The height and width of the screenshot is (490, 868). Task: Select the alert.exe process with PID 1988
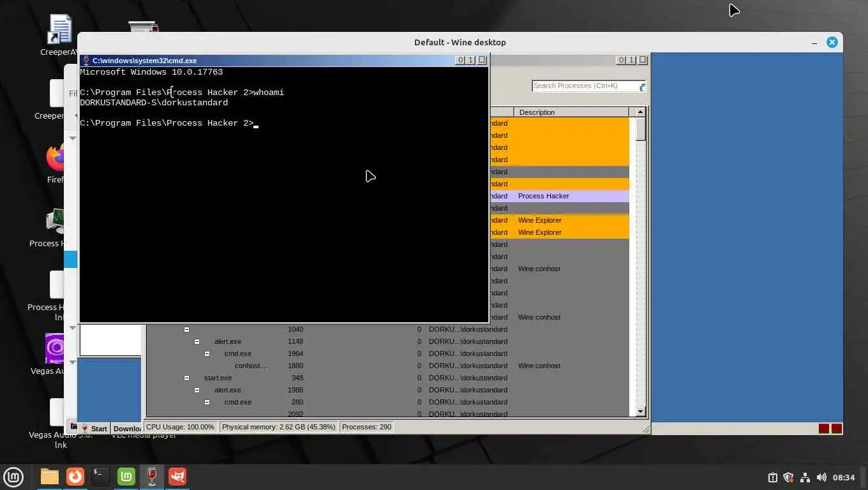pyautogui.click(x=388, y=390)
